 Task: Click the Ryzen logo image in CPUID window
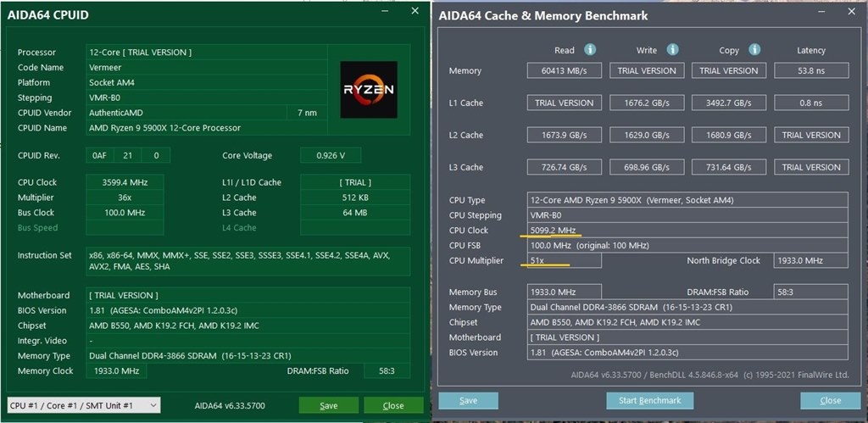click(x=369, y=90)
